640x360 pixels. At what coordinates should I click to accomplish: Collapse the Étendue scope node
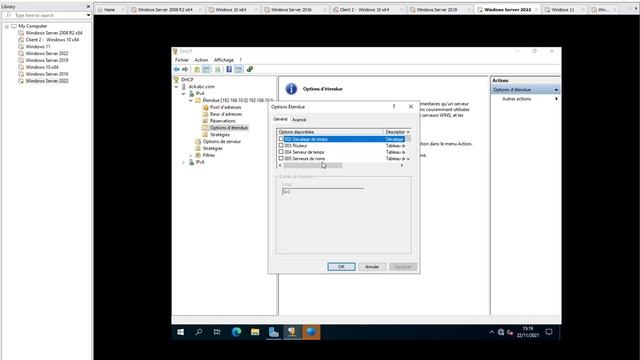pyautogui.click(x=191, y=100)
